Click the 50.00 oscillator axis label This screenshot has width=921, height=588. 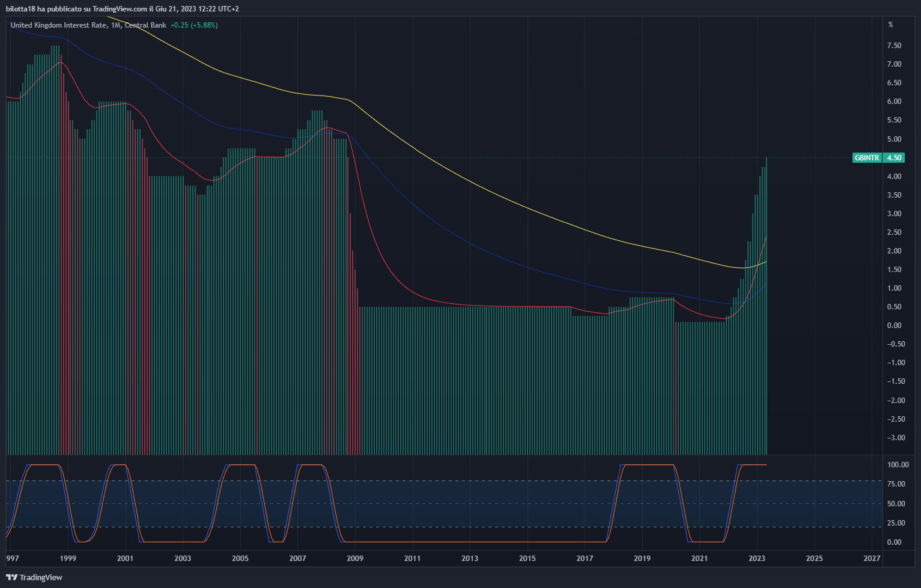point(896,504)
